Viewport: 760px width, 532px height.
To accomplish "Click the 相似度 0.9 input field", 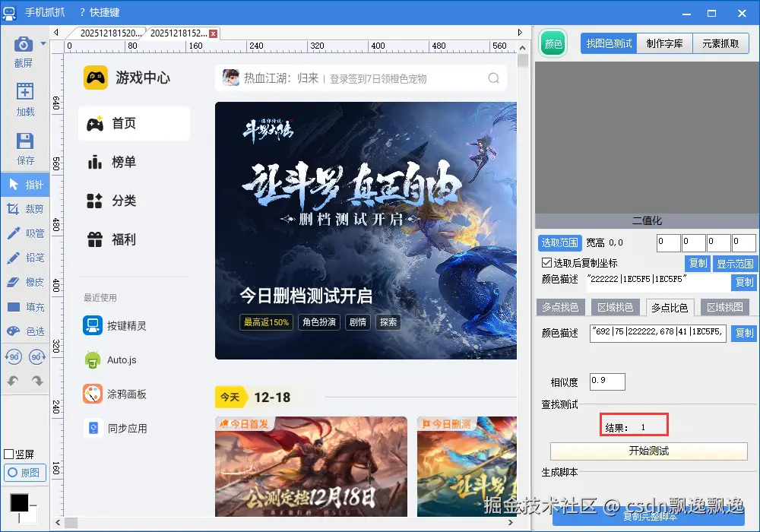I will tap(607, 382).
